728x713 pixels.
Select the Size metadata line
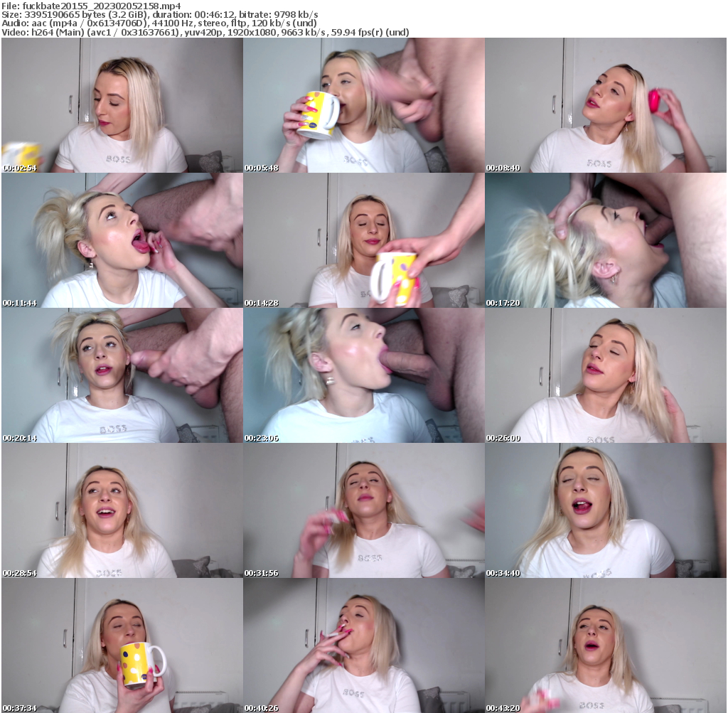[x=107, y=14]
